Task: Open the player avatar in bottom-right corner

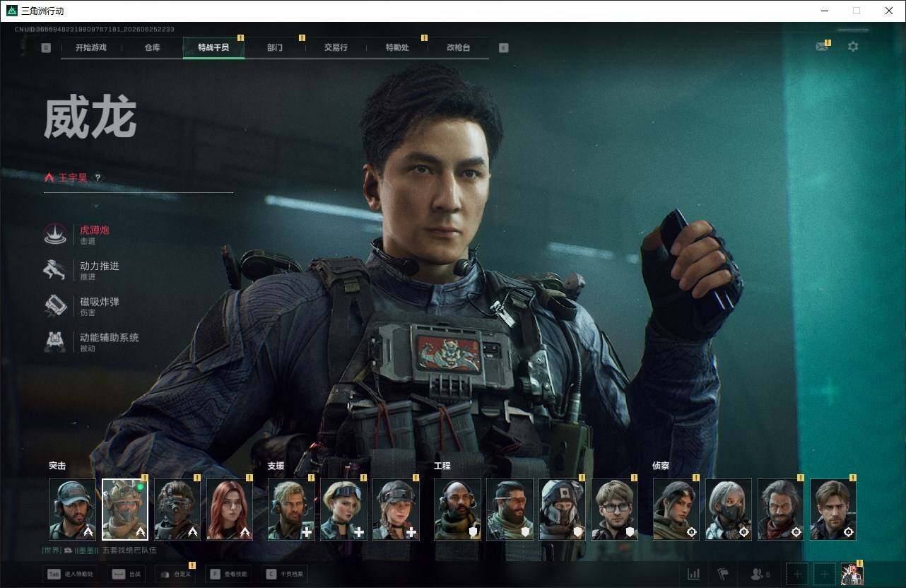Action: coord(852,574)
